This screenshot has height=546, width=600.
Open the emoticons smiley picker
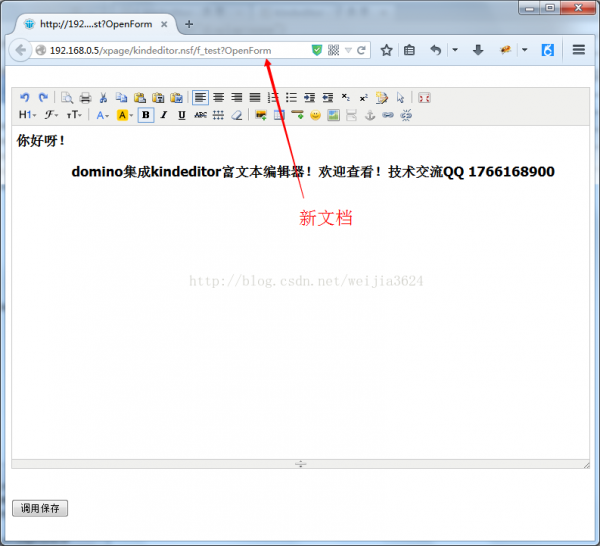[315, 115]
